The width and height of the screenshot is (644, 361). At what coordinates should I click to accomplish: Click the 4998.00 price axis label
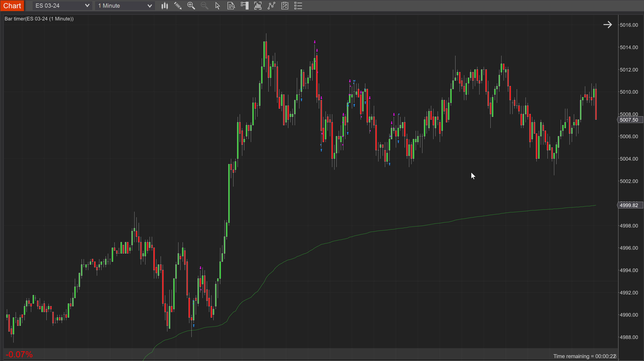pos(629,226)
